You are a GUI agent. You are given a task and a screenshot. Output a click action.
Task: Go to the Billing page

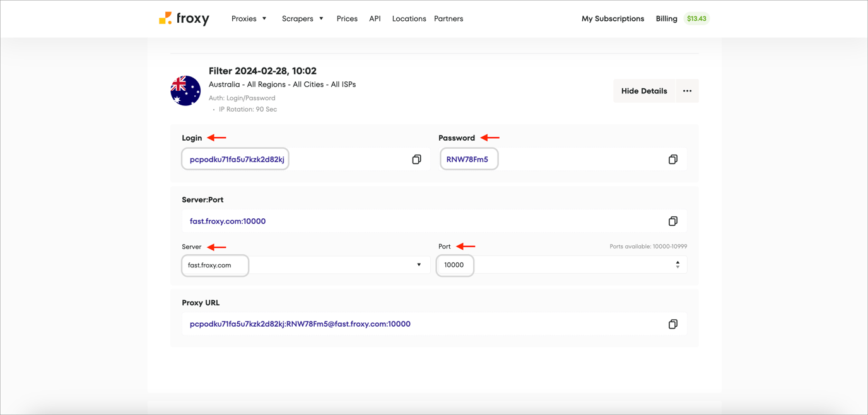[x=666, y=18]
